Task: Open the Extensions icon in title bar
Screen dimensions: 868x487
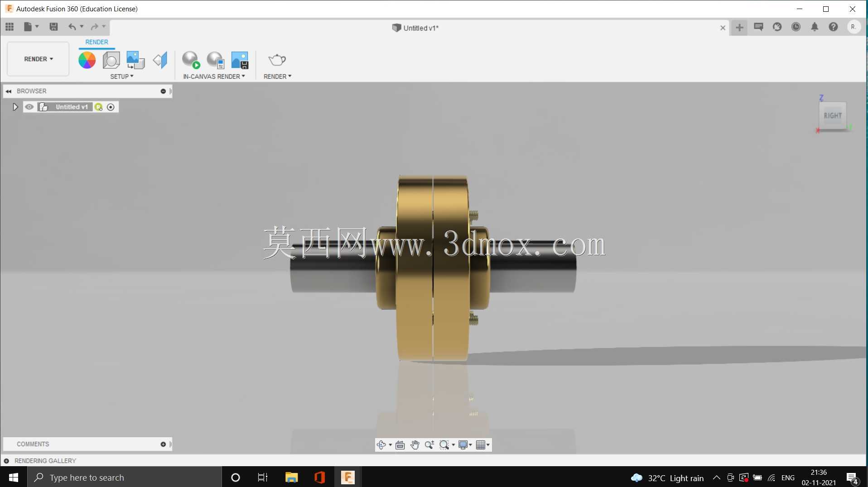Action: tap(777, 27)
